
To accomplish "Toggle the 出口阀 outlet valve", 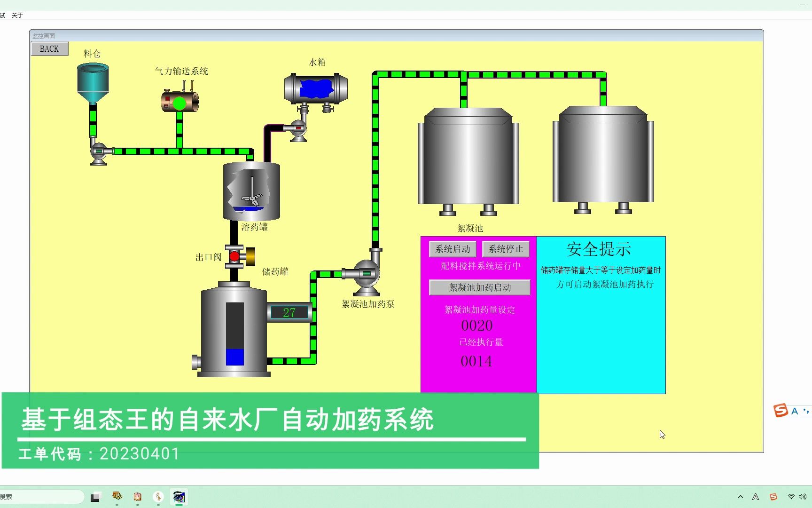I will [x=239, y=256].
